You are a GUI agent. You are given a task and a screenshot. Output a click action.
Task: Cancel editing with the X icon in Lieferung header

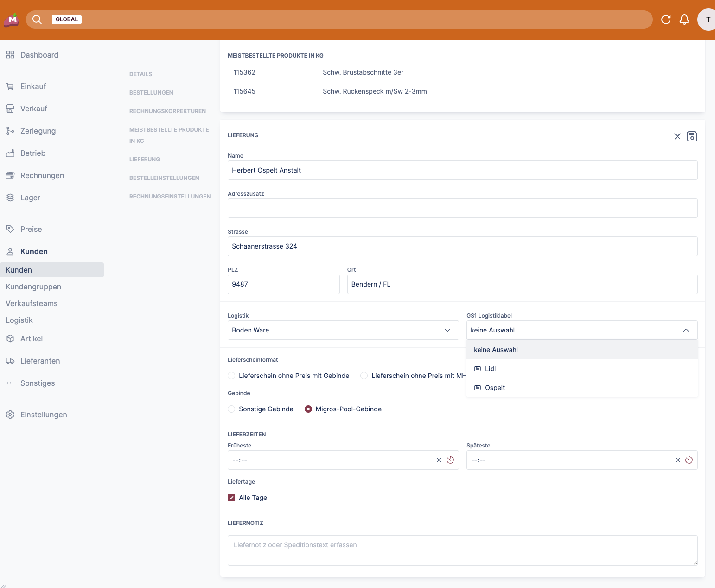pyautogui.click(x=677, y=136)
